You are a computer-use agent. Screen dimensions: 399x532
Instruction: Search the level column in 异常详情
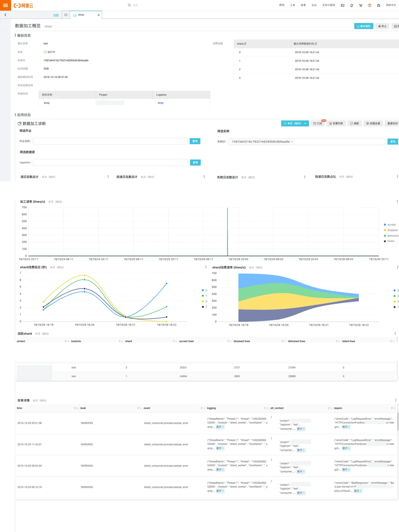(141, 408)
